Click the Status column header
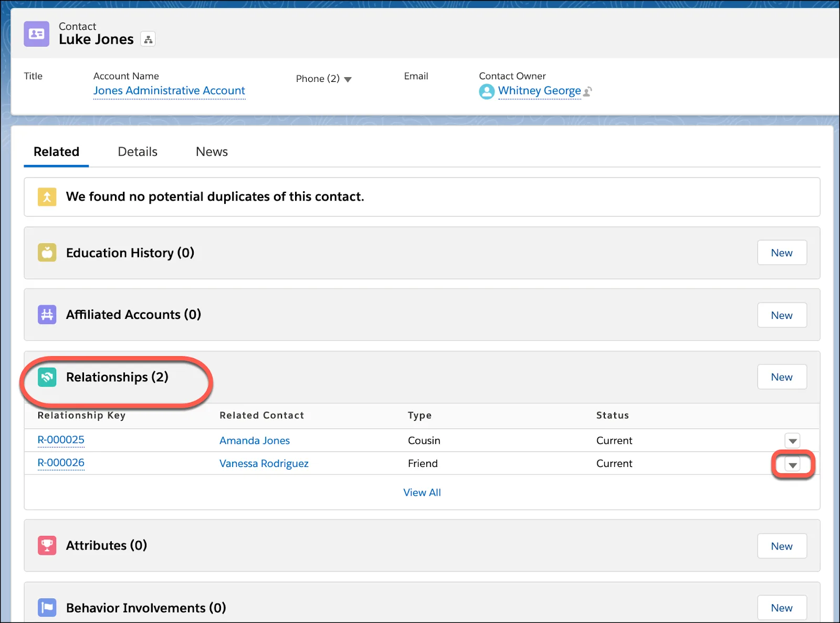 [613, 416]
